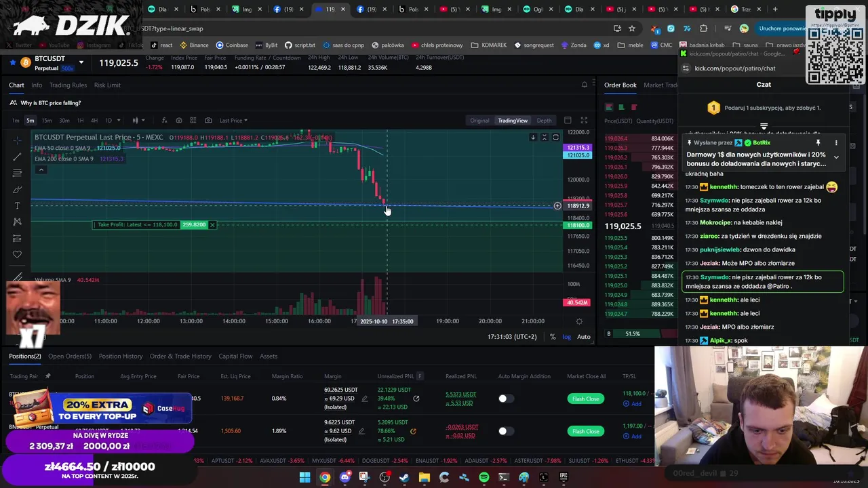Expand more timeframes arrow after 1D
Viewport: 868px width, 488px height.
119,121
